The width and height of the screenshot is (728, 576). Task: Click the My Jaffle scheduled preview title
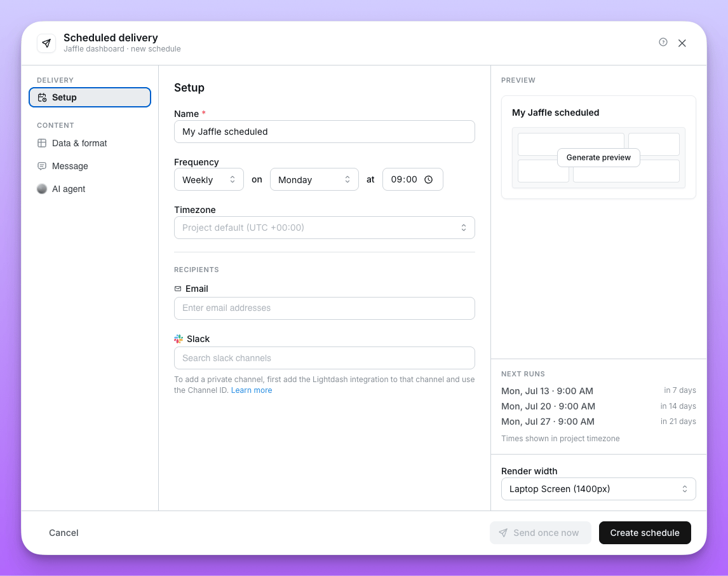pyautogui.click(x=556, y=113)
